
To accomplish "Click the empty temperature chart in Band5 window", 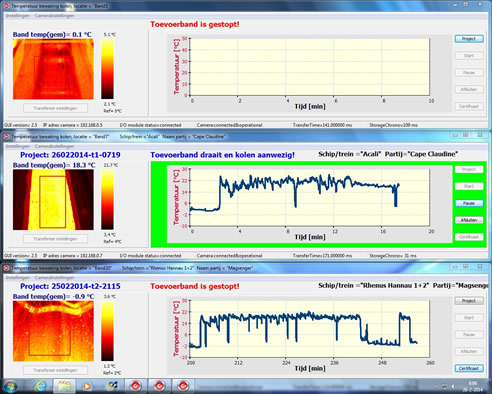I will click(310, 67).
